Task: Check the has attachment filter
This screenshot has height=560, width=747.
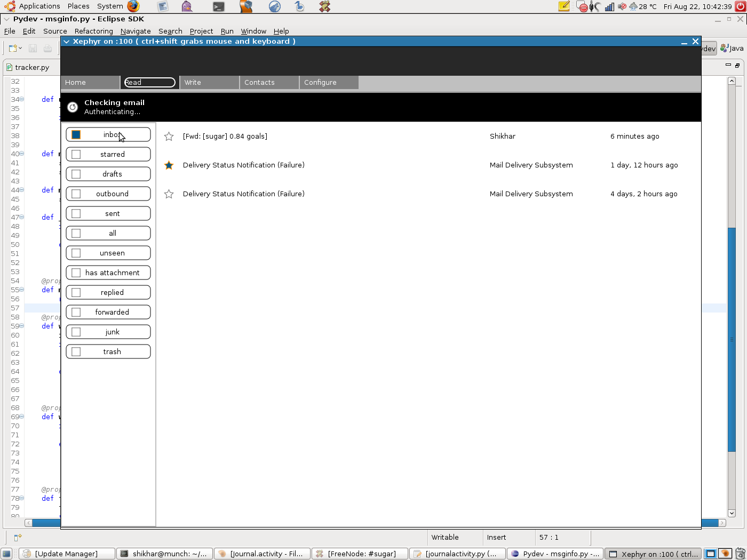Action: (76, 273)
